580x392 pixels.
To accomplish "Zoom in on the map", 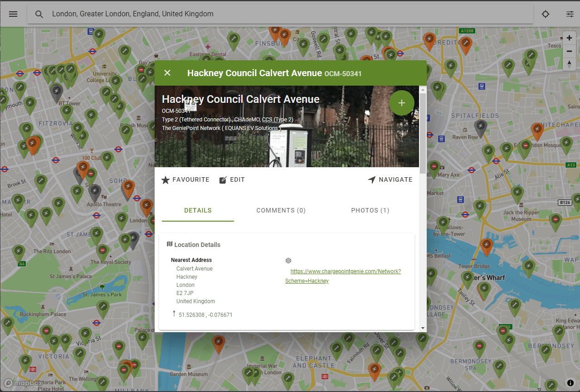I will (569, 38).
